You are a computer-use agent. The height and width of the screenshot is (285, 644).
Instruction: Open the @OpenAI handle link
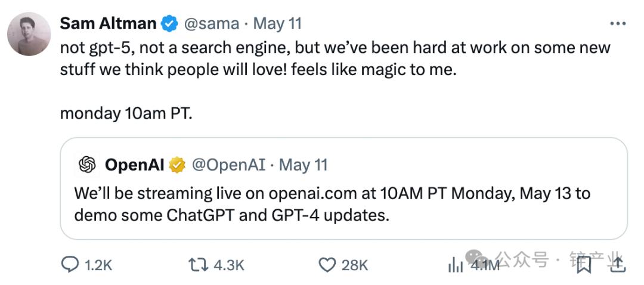pos(228,165)
